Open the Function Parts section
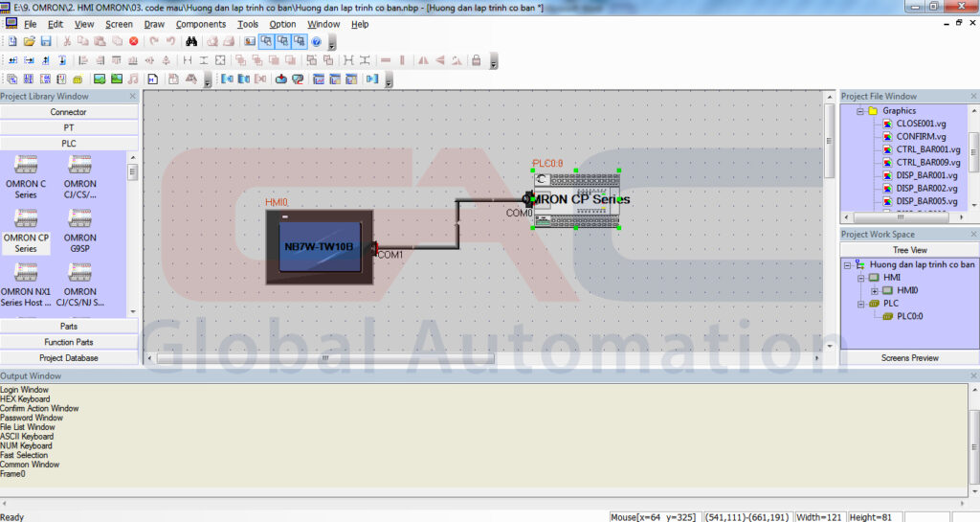980x522 pixels. tap(69, 342)
